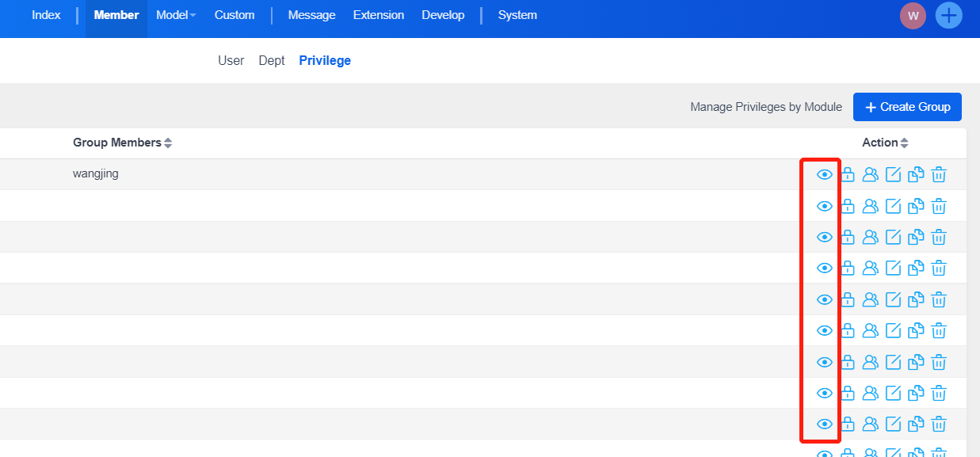Image resolution: width=980 pixels, height=457 pixels.
Task: Switch to the User tab
Action: [231, 61]
